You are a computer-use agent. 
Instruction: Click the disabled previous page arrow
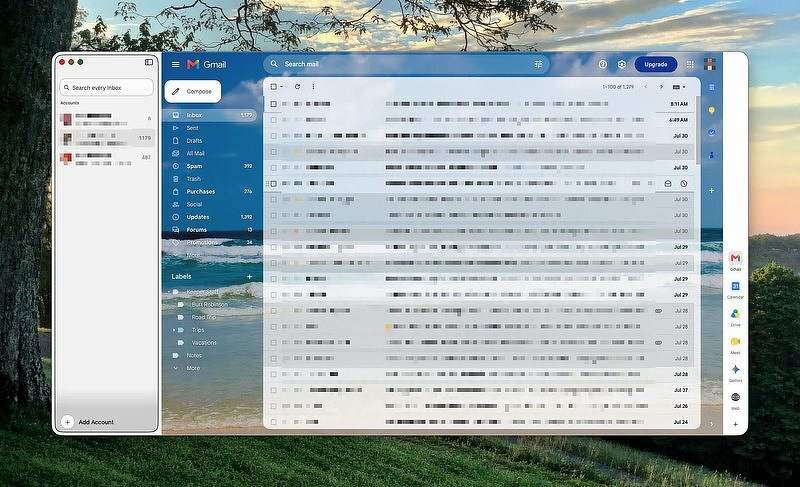[x=645, y=87]
